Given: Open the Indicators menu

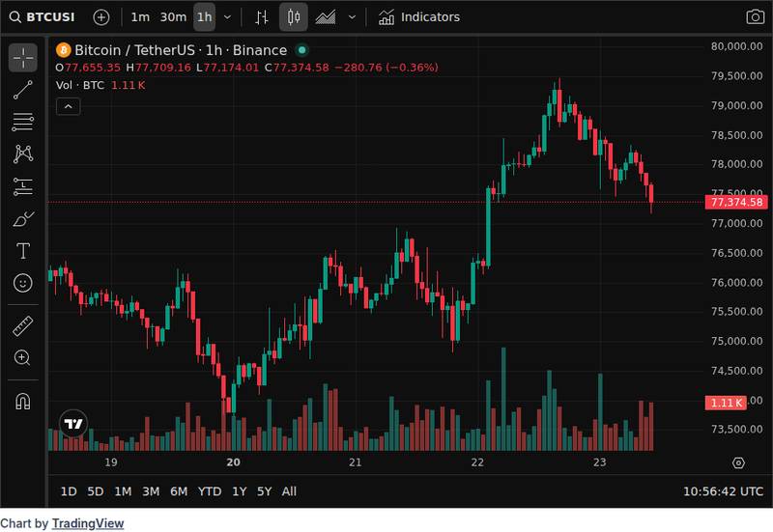Looking at the screenshot, I should tap(419, 17).
